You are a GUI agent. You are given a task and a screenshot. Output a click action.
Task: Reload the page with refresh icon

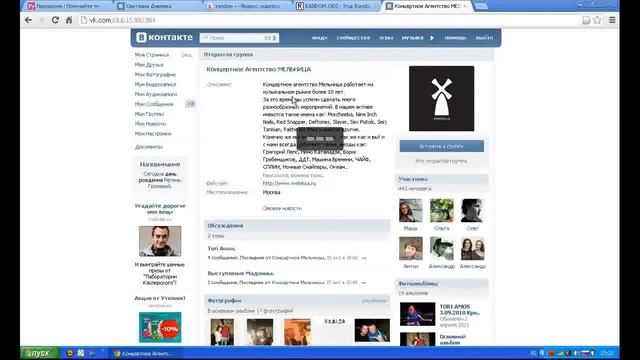point(55,20)
